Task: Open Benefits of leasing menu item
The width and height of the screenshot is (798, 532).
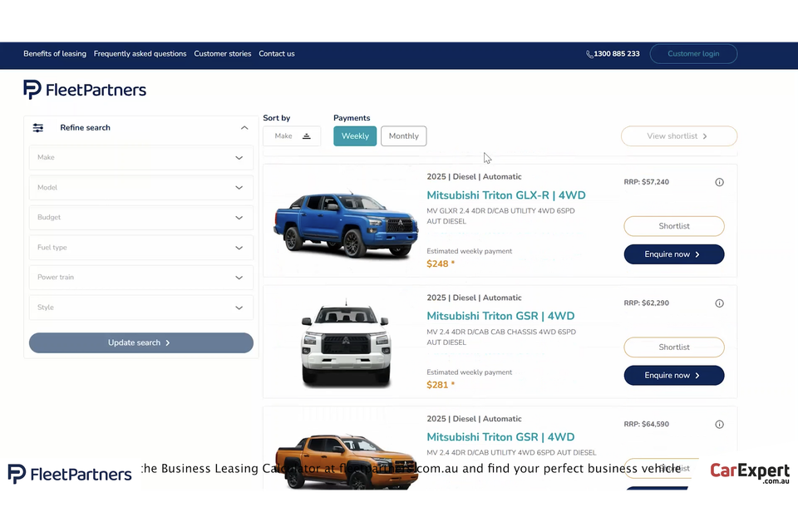Action: pyautogui.click(x=55, y=54)
